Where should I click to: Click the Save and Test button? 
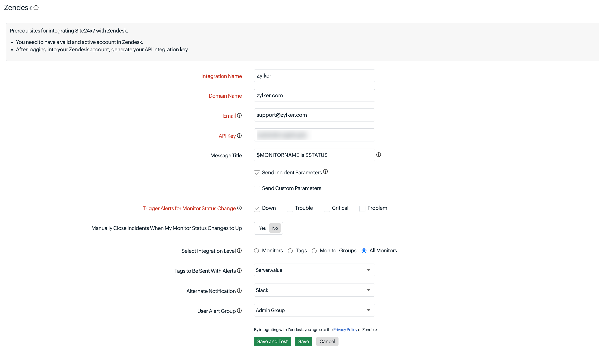point(272,341)
